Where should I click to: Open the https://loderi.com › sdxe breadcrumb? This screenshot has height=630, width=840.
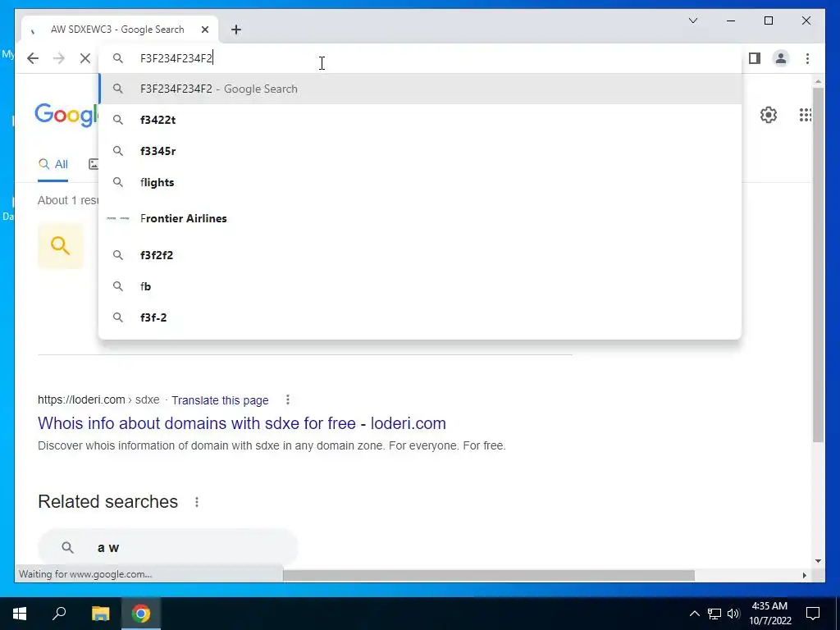[98, 399]
